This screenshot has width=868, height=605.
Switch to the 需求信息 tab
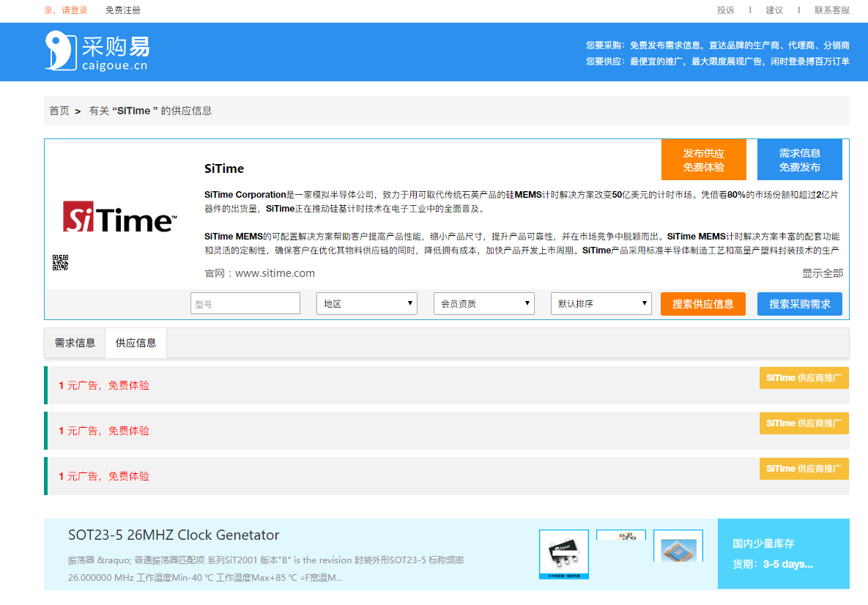(x=75, y=343)
